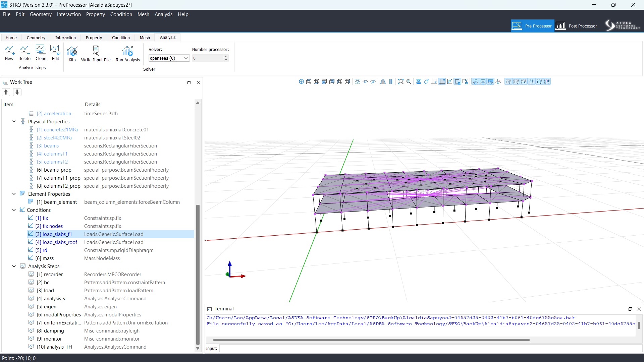Switch to the Home ribbon tab
This screenshot has width=644, height=362.
coord(11,38)
